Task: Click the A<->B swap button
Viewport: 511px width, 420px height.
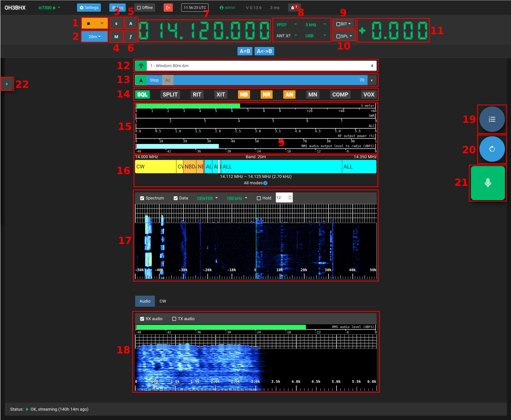Action: 264,51
